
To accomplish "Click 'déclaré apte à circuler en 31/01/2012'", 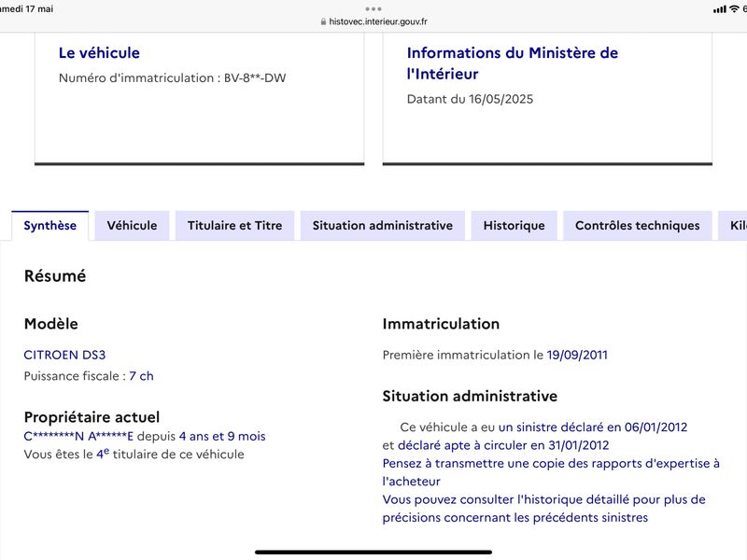I will pyautogui.click(x=503, y=445).
